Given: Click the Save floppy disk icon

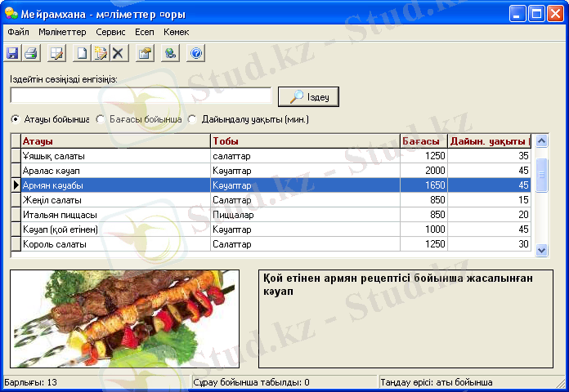Looking at the screenshot, I should (13, 54).
